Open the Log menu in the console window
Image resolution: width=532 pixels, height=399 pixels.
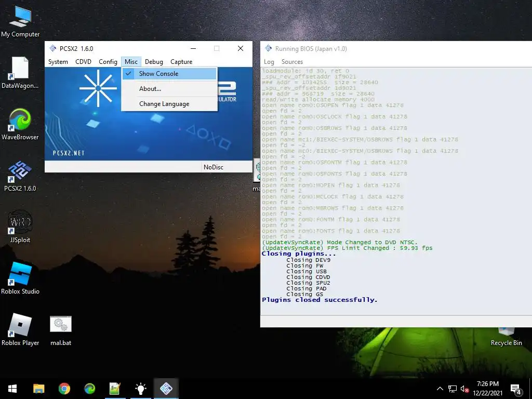pyautogui.click(x=269, y=62)
